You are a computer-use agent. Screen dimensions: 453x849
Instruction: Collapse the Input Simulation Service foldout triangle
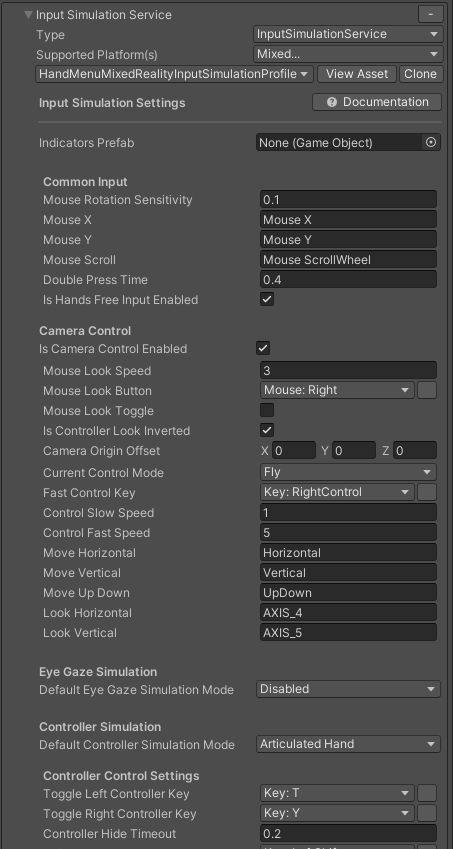tap(28, 15)
